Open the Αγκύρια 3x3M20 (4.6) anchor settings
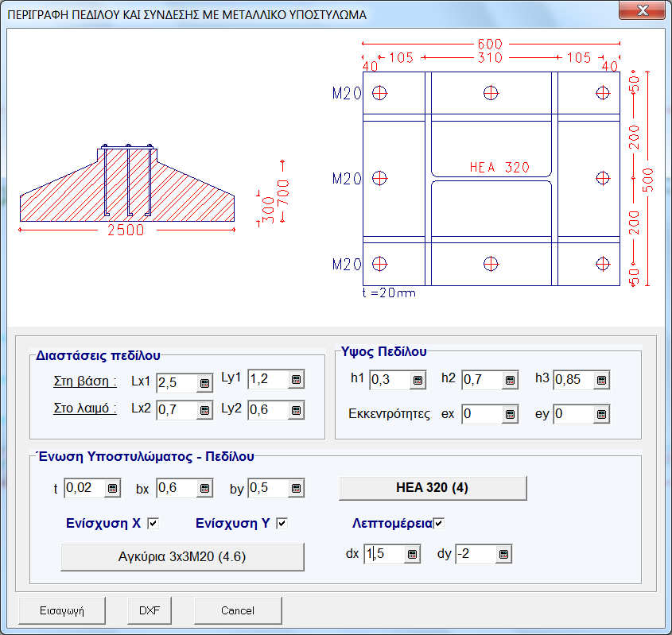Image resolution: width=672 pixels, height=635 pixels. pyautogui.click(x=182, y=556)
